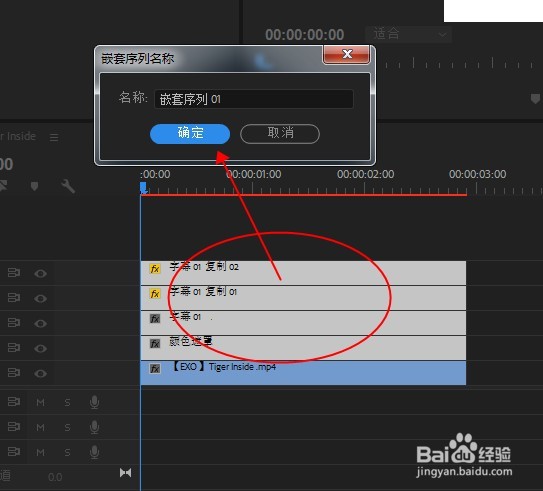The image size is (543, 491).
Task: Click the master track expand/collapse icon
Action: click(125, 473)
